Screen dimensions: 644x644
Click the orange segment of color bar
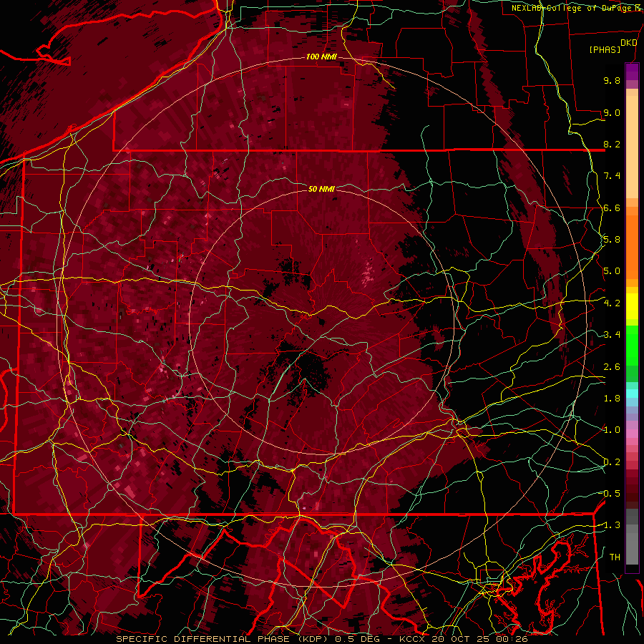point(632,243)
